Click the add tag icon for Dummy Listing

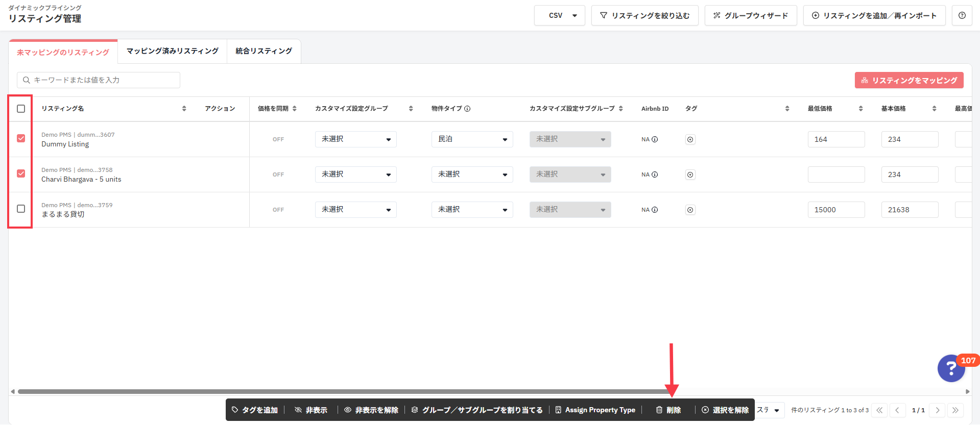[x=690, y=139]
